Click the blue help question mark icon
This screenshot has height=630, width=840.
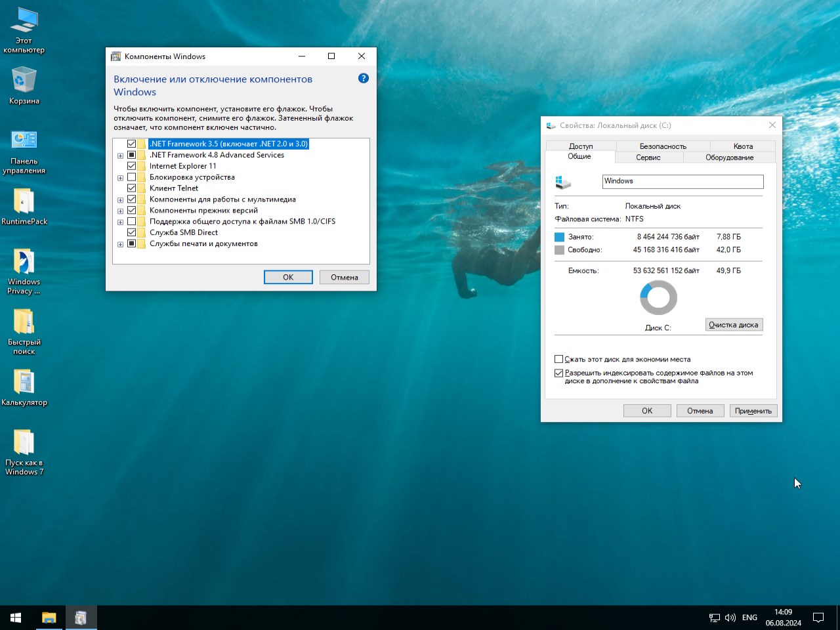click(364, 78)
